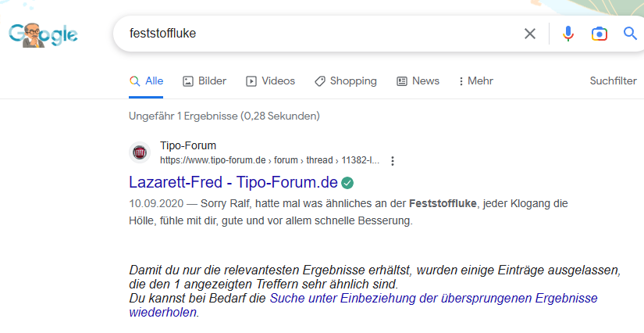Open the Suchfilter options
The image size is (644, 333).
tap(613, 81)
